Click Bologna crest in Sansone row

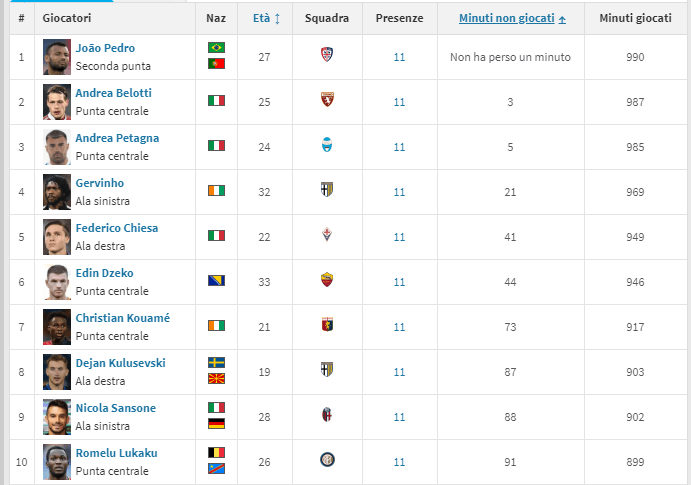(327, 415)
